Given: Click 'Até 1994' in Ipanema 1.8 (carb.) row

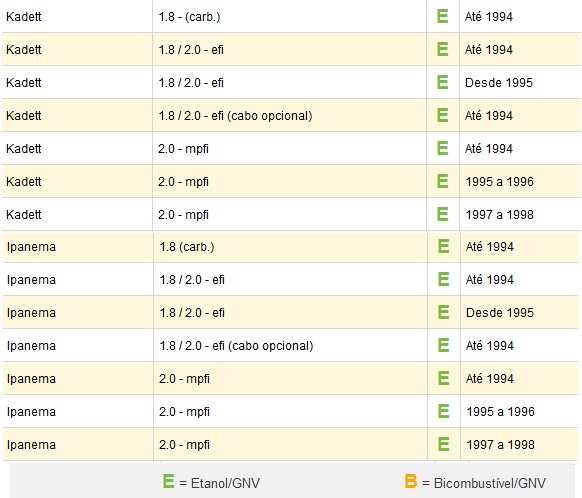Looking at the screenshot, I should 490,247.
